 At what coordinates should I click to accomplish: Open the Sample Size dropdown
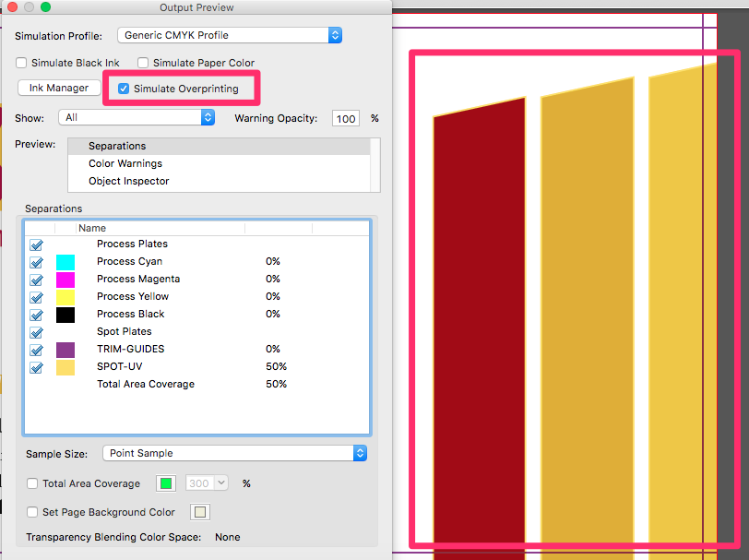tap(234, 453)
